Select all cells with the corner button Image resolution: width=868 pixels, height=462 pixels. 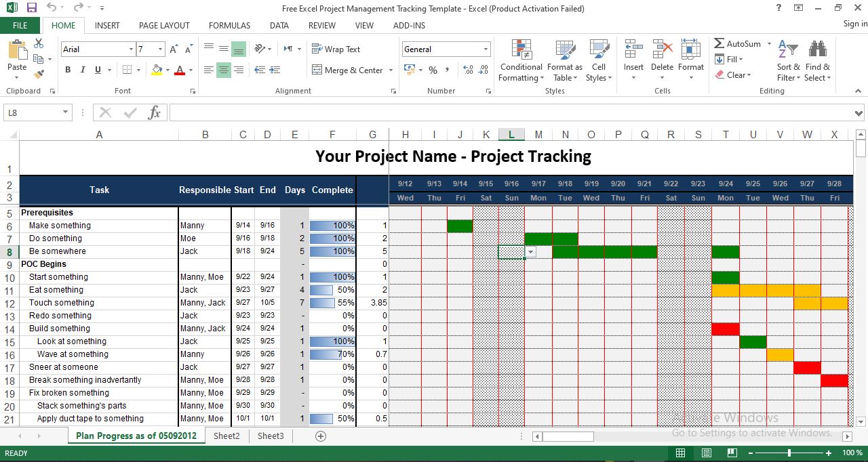tap(9, 134)
